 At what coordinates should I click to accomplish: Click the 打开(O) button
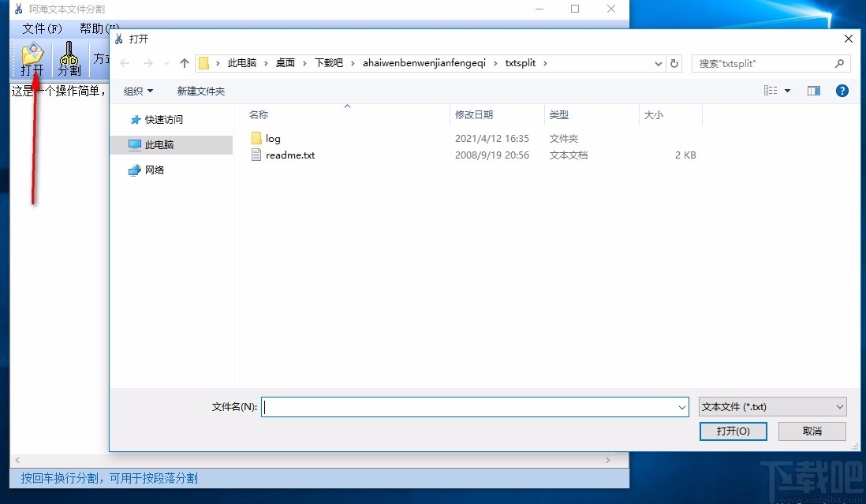[x=733, y=431]
